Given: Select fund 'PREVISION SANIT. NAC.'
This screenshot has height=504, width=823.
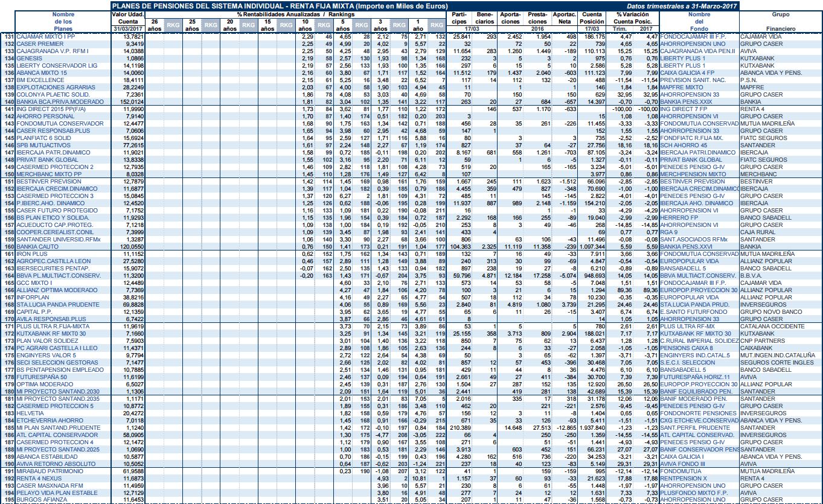Looking at the screenshot, I should 694,80.
